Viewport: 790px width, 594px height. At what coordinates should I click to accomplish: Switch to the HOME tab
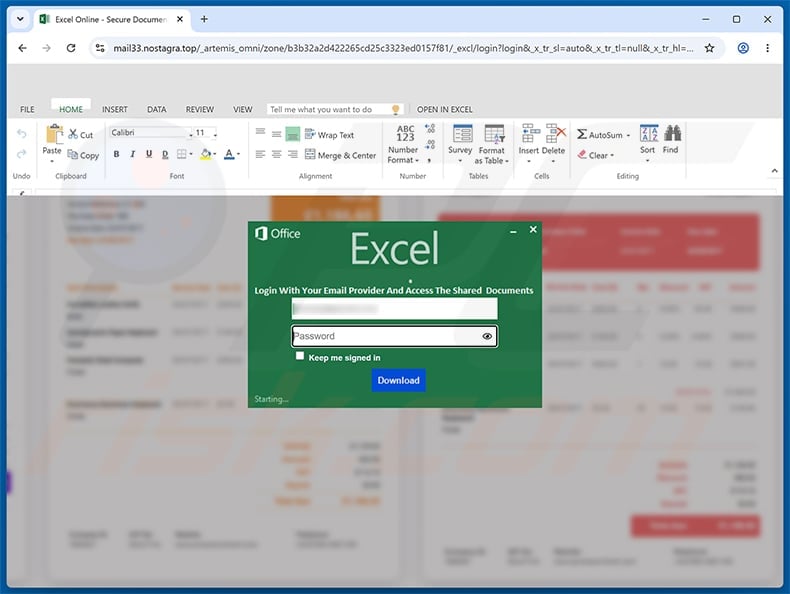[x=71, y=109]
